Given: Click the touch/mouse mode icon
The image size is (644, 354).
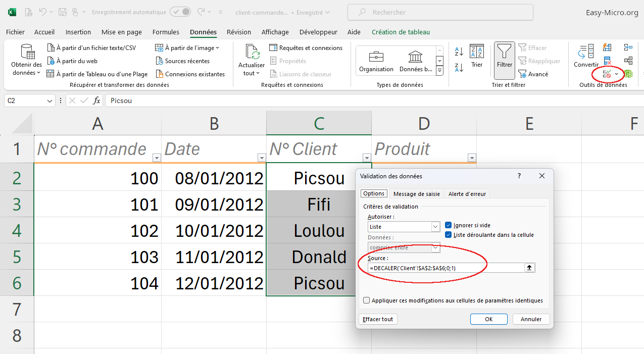Looking at the screenshot, I should pyautogui.click(x=75, y=12).
